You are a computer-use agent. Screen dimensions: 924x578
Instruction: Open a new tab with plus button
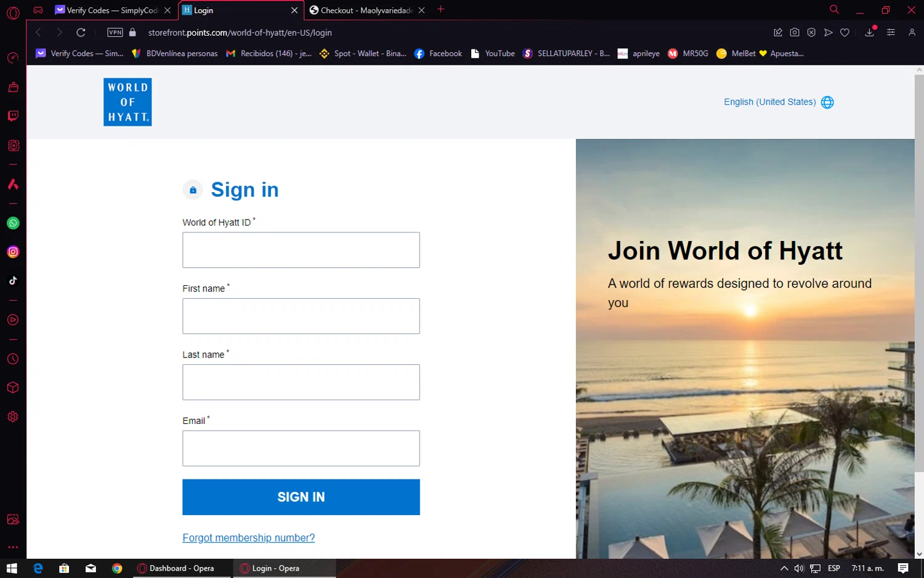click(x=440, y=9)
